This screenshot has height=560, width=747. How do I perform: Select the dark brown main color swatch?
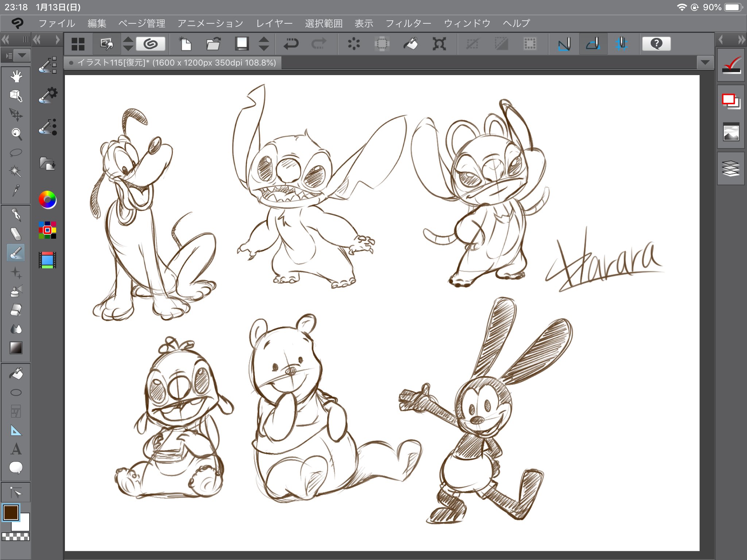[x=11, y=513]
